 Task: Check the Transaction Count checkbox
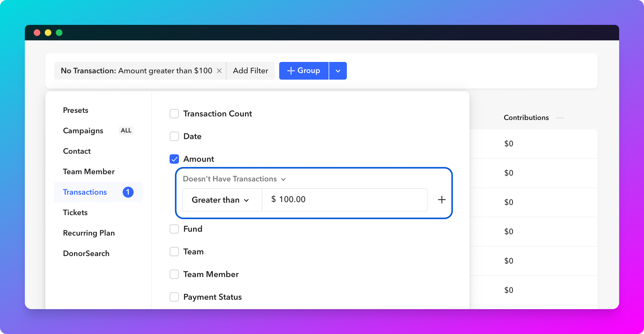pos(174,114)
